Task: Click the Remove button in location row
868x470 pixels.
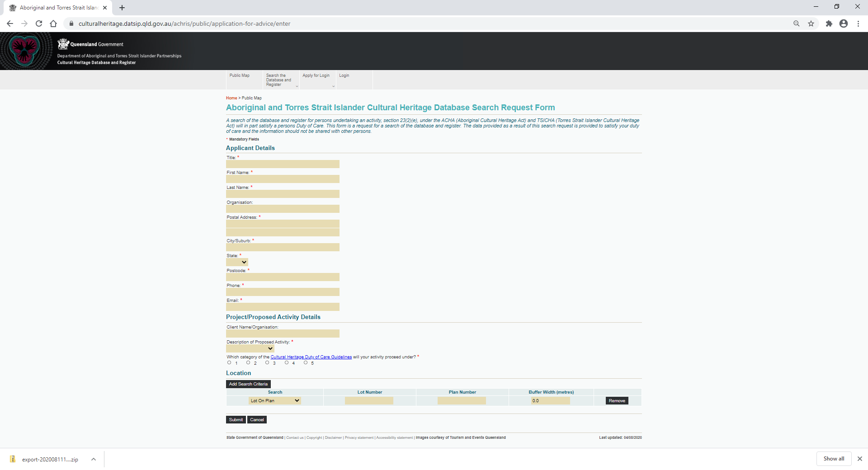Action: pyautogui.click(x=617, y=401)
